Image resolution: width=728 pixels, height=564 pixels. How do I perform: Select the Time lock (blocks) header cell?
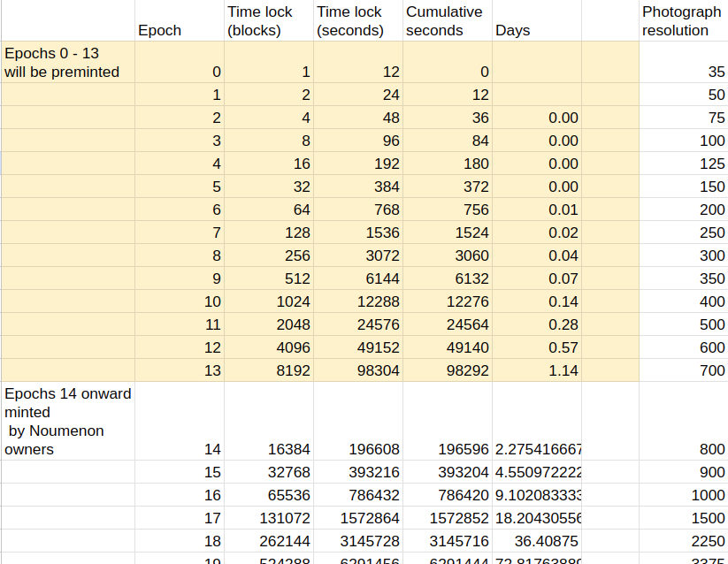(x=268, y=21)
